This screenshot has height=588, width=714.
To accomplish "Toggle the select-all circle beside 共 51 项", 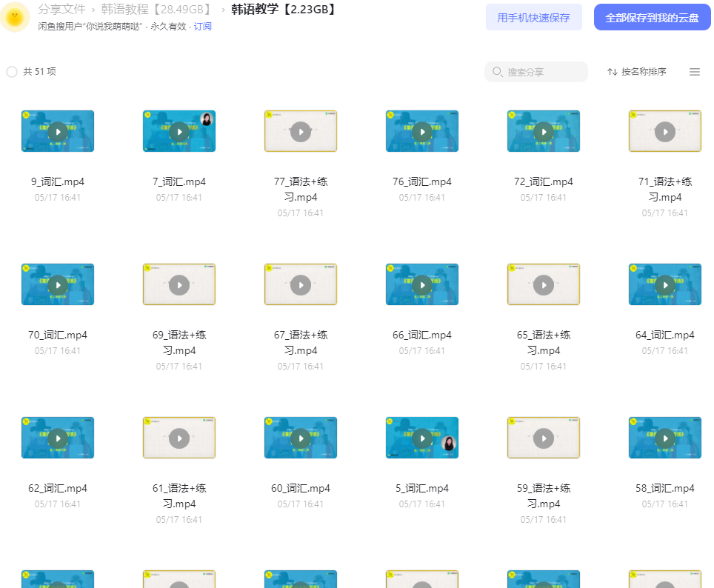I will (12, 72).
